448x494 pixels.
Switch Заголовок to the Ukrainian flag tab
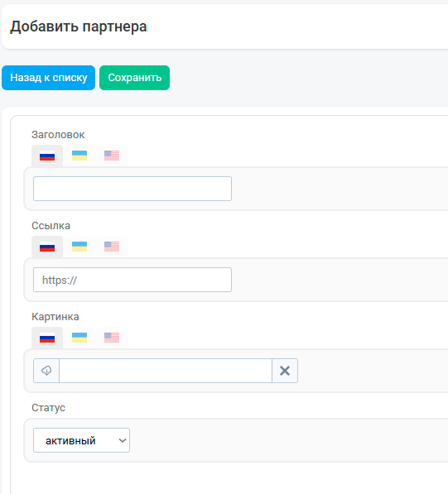(79, 156)
